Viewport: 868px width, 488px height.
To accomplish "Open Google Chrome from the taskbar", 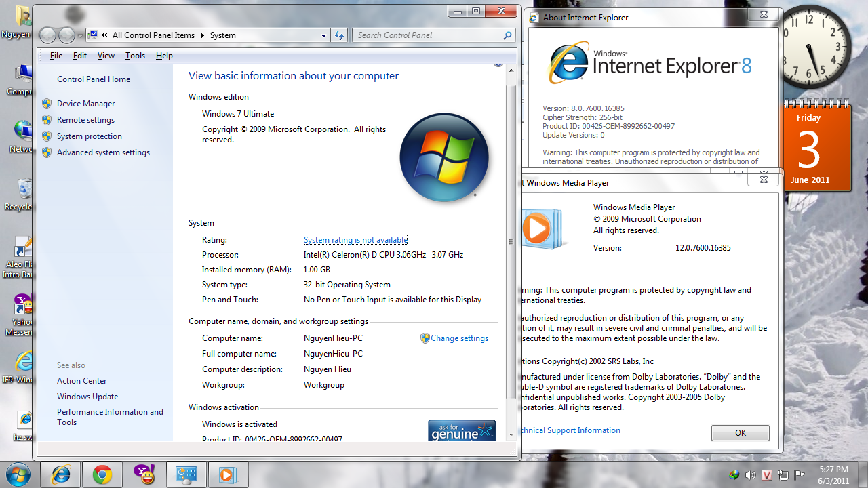I will 102,475.
